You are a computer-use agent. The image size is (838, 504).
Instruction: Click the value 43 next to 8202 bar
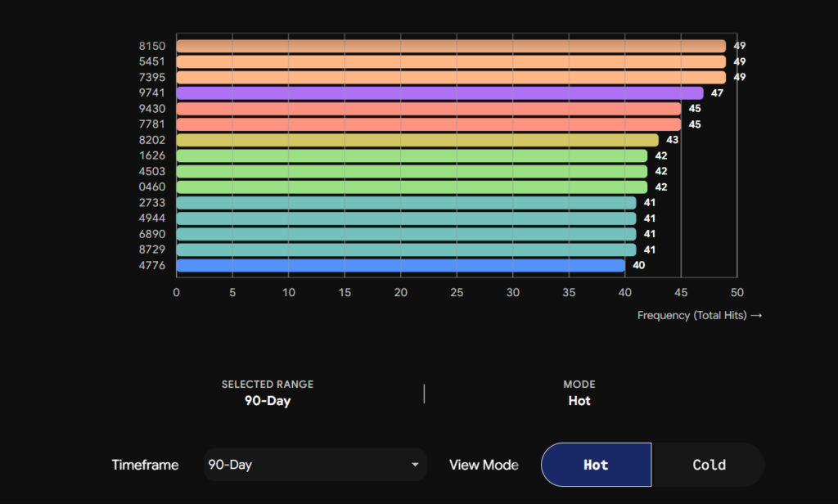[672, 140]
